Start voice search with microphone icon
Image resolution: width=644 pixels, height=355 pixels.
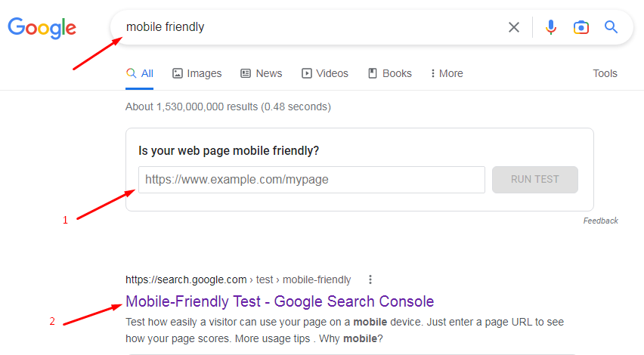tap(551, 27)
